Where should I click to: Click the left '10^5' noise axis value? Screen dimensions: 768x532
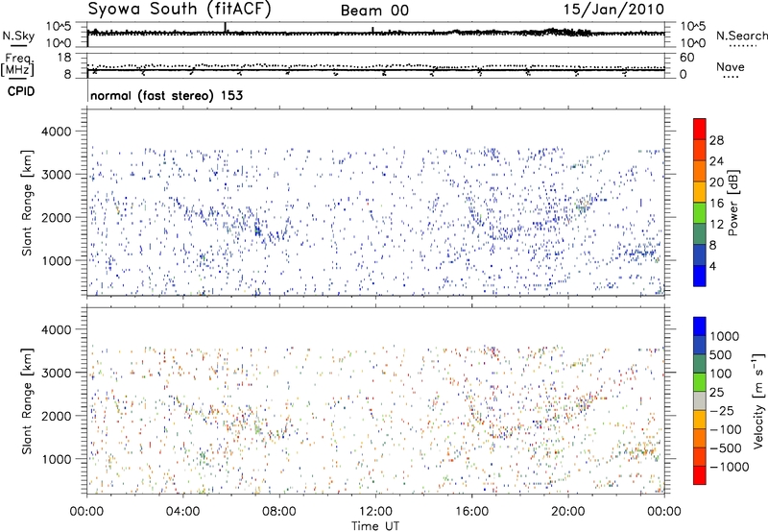tap(59, 27)
